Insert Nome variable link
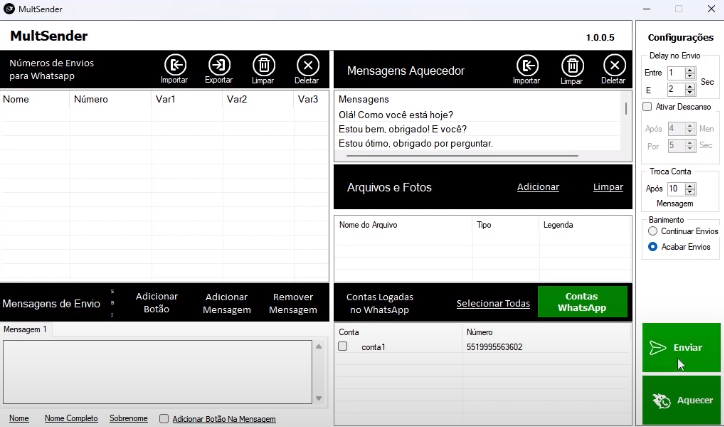 pos(19,418)
